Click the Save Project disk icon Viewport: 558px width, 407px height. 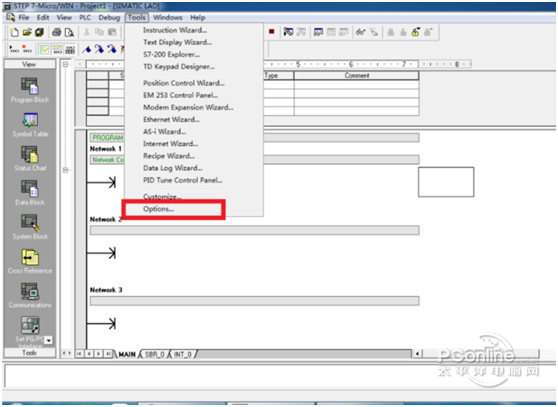pos(39,32)
